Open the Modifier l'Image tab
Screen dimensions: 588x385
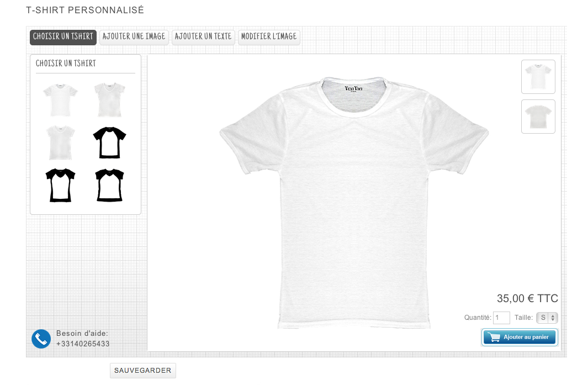click(x=269, y=37)
